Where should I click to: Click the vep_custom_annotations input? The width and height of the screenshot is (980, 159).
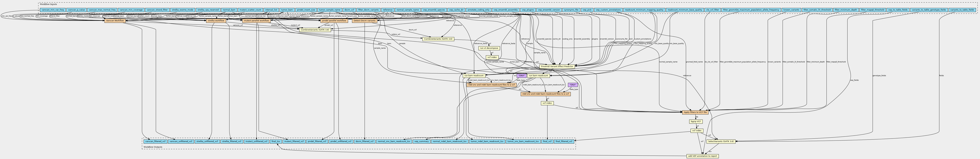pos(608,10)
